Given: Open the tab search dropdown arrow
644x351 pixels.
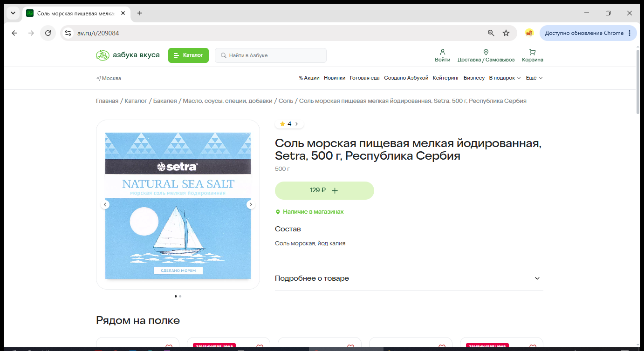Looking at the screenshot, I should [x=13, y=13].
